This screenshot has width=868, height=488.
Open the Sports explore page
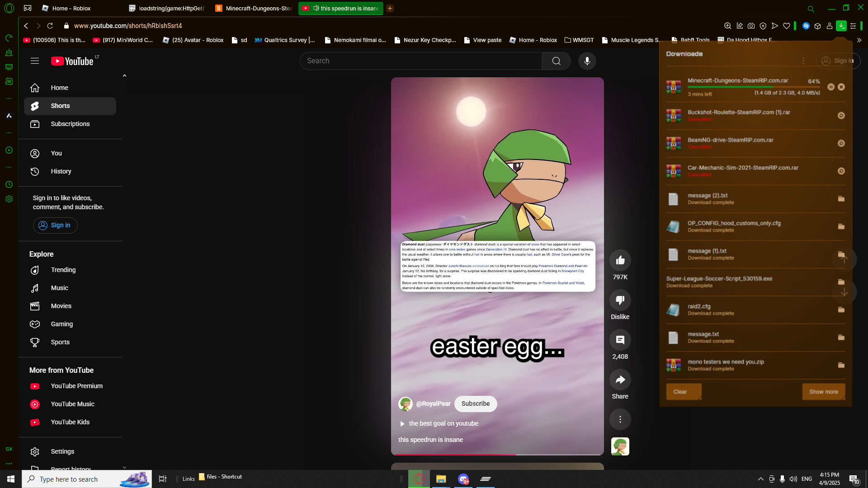coord(70,342)
